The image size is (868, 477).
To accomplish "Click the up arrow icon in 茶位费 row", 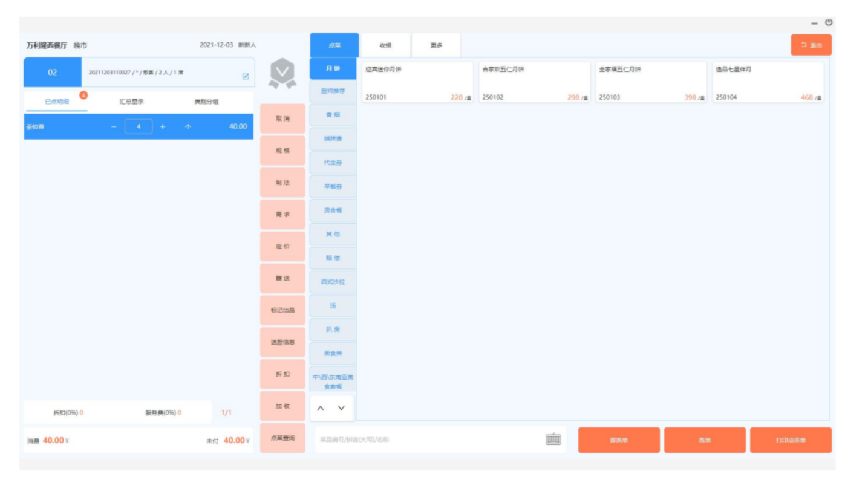I will coord(188,126).
